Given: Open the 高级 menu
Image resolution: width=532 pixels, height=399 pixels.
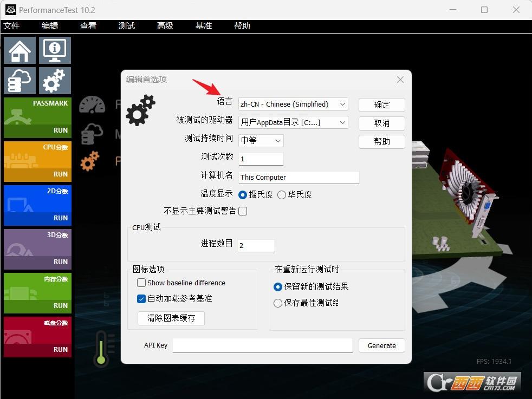Looking at the screenshot, I should tap(165, 26).
